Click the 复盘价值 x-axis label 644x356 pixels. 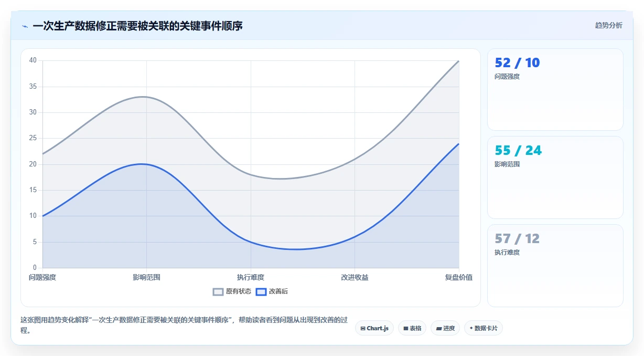pos(459,277)
